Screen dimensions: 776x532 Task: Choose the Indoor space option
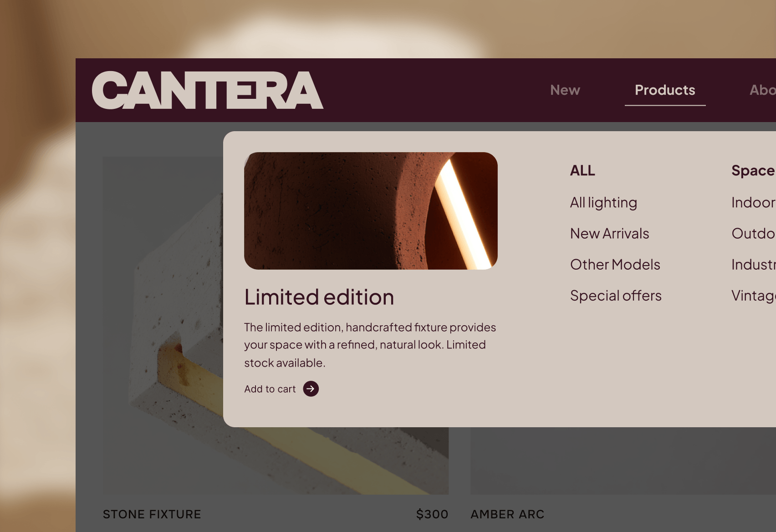point(754,203)
